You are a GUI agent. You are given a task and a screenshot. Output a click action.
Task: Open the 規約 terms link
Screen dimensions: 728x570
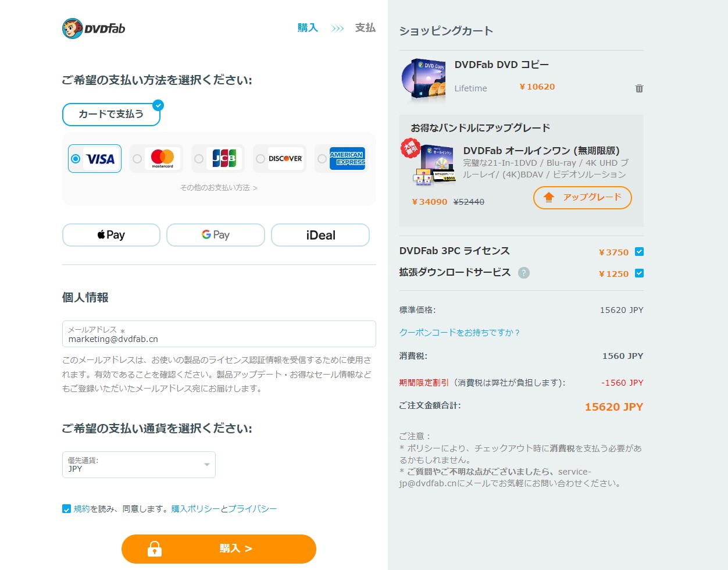[81, 509]
